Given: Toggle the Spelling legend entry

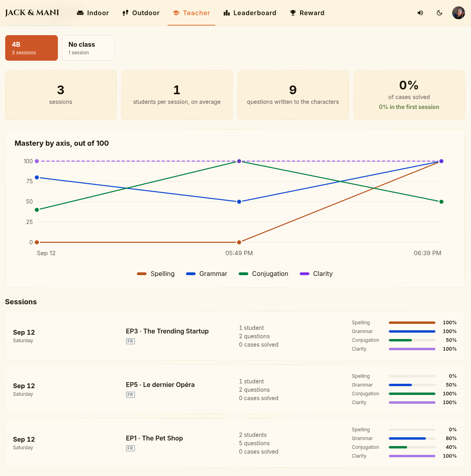Looking at the screenshot, I should coord(156,274).
